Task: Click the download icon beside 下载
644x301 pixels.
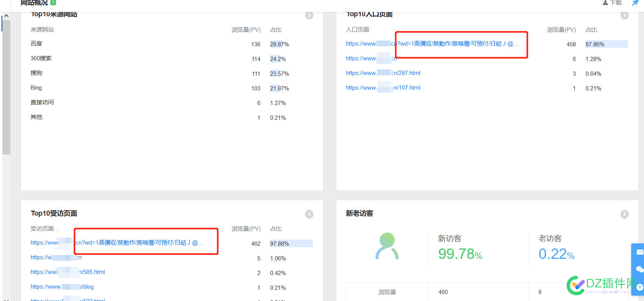Action: tap(605, 3)
